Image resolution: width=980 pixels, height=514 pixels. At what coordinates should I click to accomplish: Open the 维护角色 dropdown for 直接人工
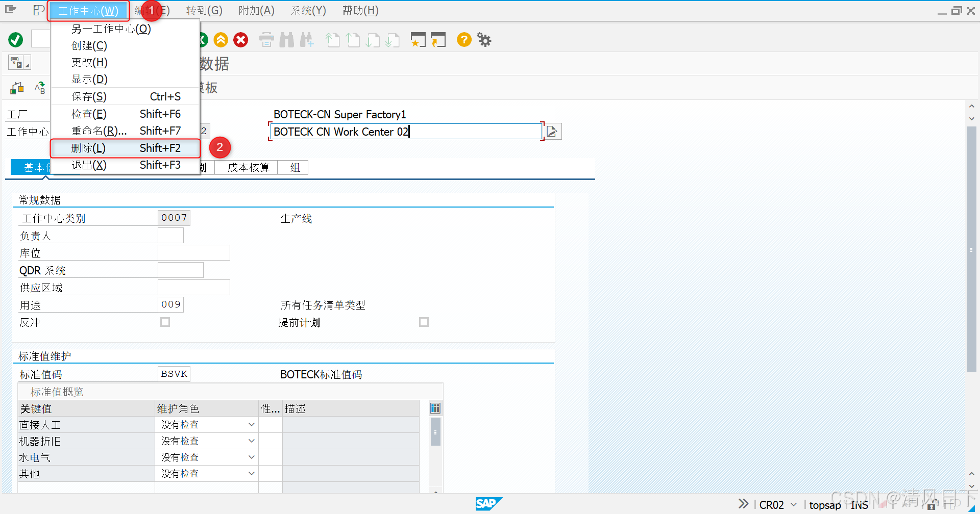pyautogui.click(x=251, y=424)
